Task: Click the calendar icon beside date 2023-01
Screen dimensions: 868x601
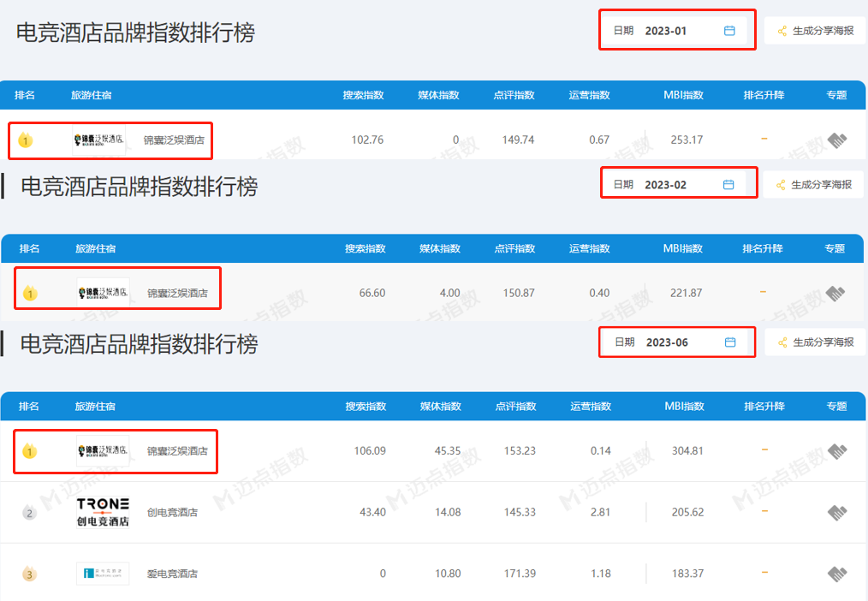Action: [729, 31]
